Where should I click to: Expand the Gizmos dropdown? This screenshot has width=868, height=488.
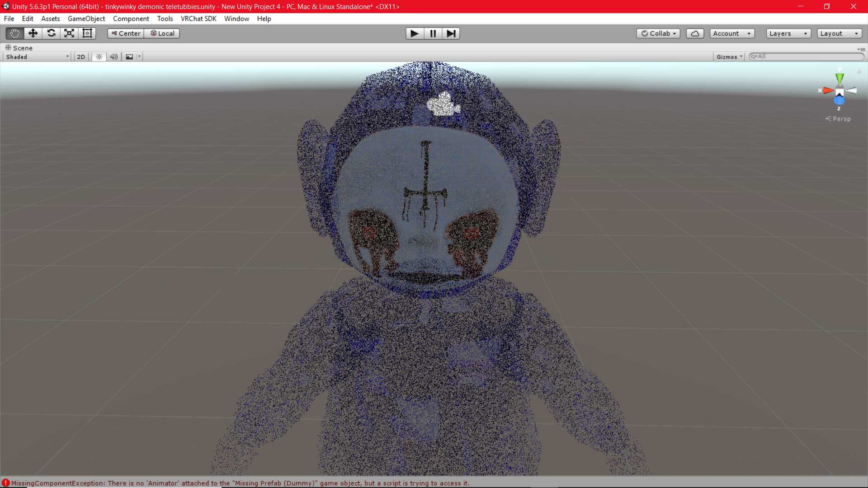729,57
